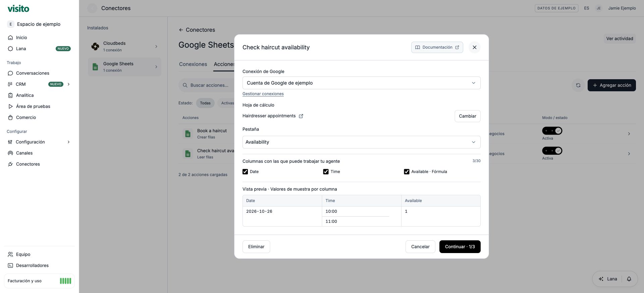Switch to the Conexiones tab
Viewport: 644px width, 293px height.
pyautogui.click(x=193, y=64)
